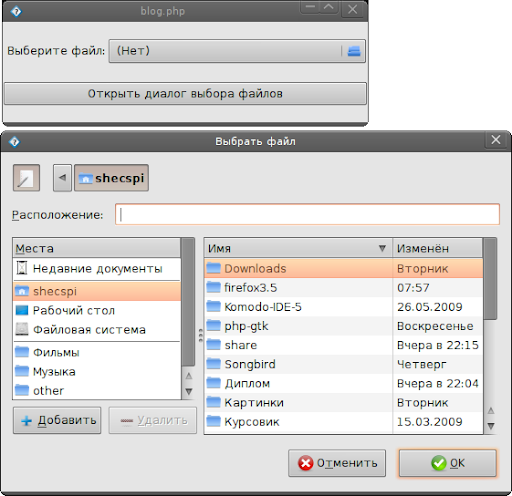Click the Изменён column header

(438, 248)
